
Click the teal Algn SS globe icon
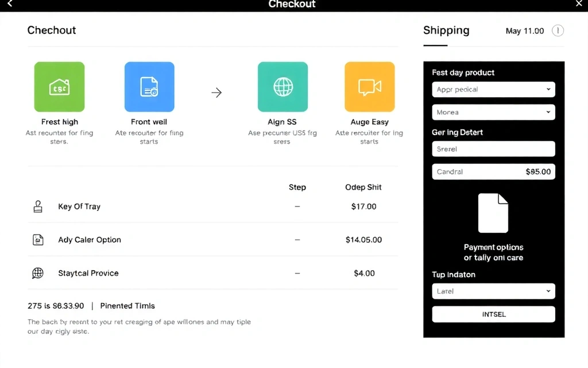pyautogui.click(x=283, y=86)
